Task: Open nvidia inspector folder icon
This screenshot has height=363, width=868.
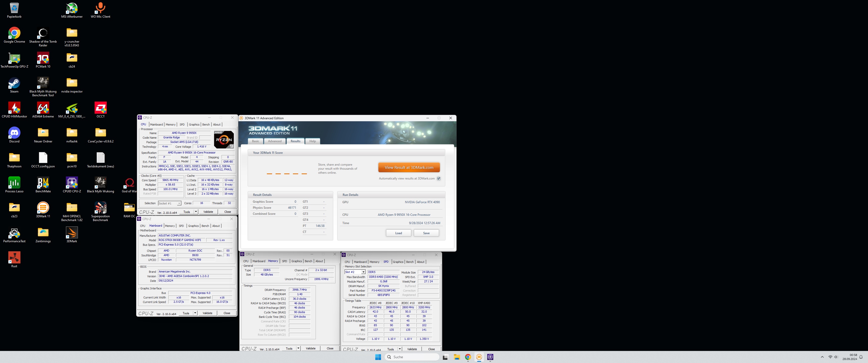Action: pyautogui.click(x=72, y=85)
